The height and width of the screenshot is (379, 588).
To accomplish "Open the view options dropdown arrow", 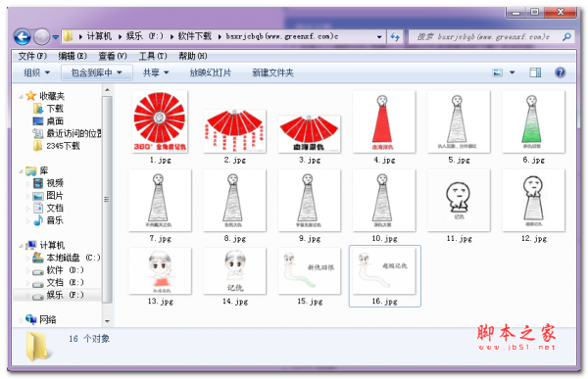I will (x=512, y=72).
